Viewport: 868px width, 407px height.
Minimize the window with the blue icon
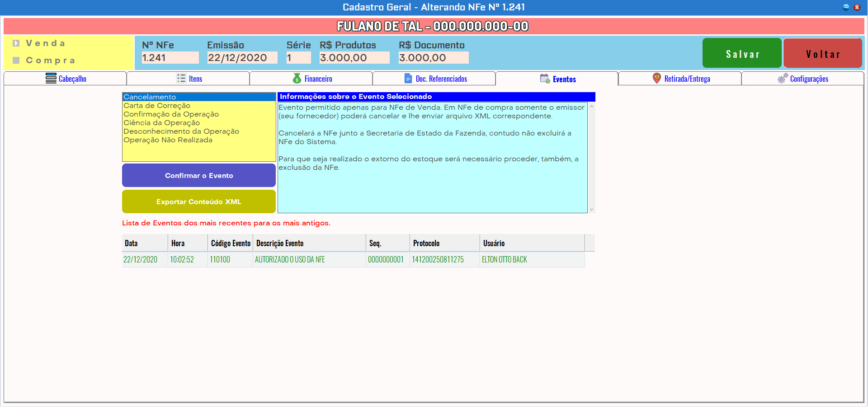pyautogui.click(x=846, y=7)
